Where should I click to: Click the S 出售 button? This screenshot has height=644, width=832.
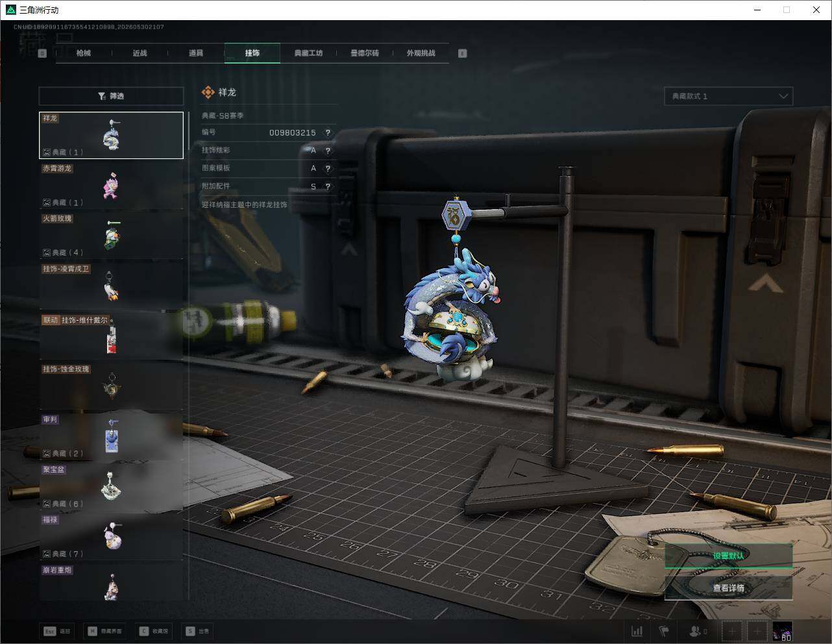click(x=197, y=631)
